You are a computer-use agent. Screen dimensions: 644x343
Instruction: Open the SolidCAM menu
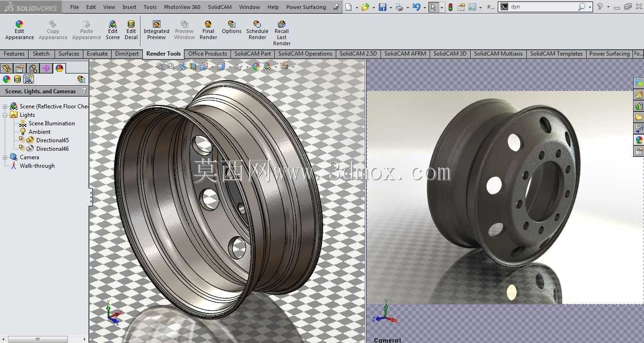220,7
